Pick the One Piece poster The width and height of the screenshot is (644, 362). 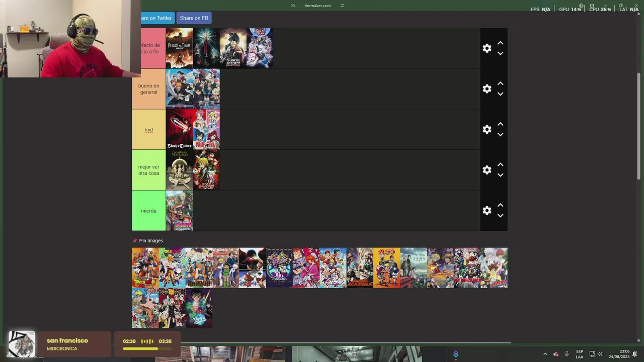[x=440, y=267]
